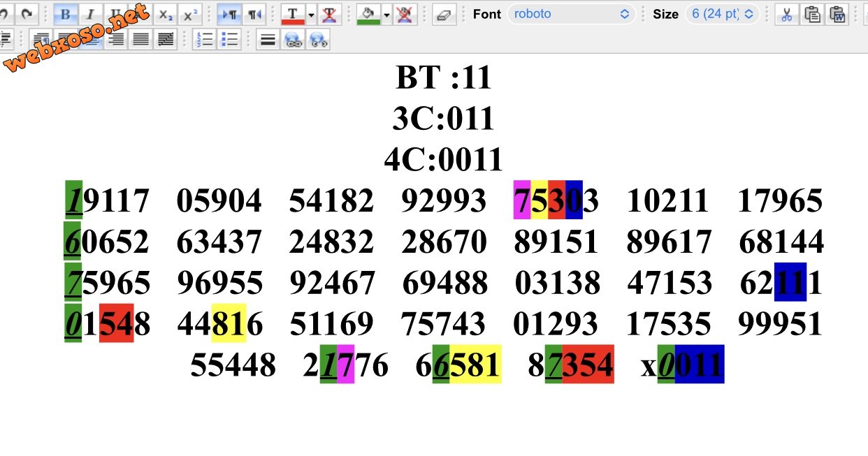Click the number 54182
The width and height of the screenshot is (868, 456).
[x=332, y=201]
